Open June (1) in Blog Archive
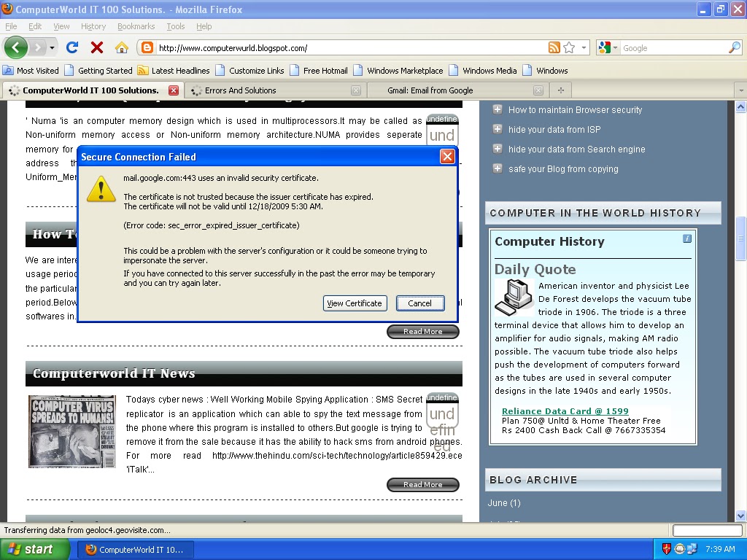 [x=504, y=503]
